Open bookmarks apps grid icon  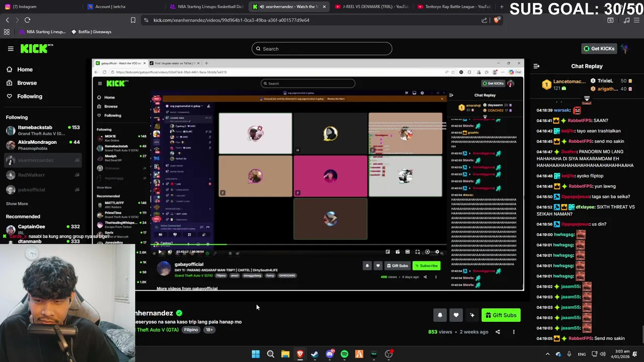pyautogui.click(x=7, y=32)
